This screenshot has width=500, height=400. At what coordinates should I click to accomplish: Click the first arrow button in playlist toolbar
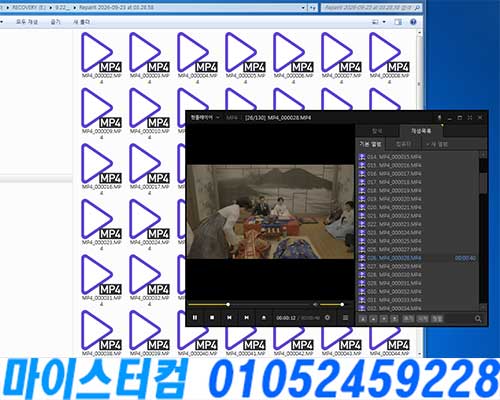point(363,319)
